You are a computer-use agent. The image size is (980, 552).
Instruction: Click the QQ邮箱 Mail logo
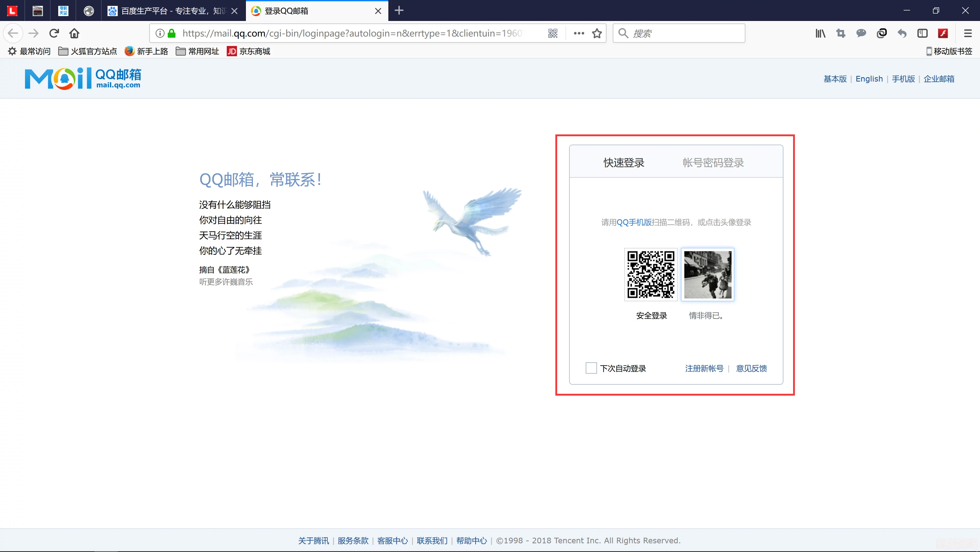(83, 78)
